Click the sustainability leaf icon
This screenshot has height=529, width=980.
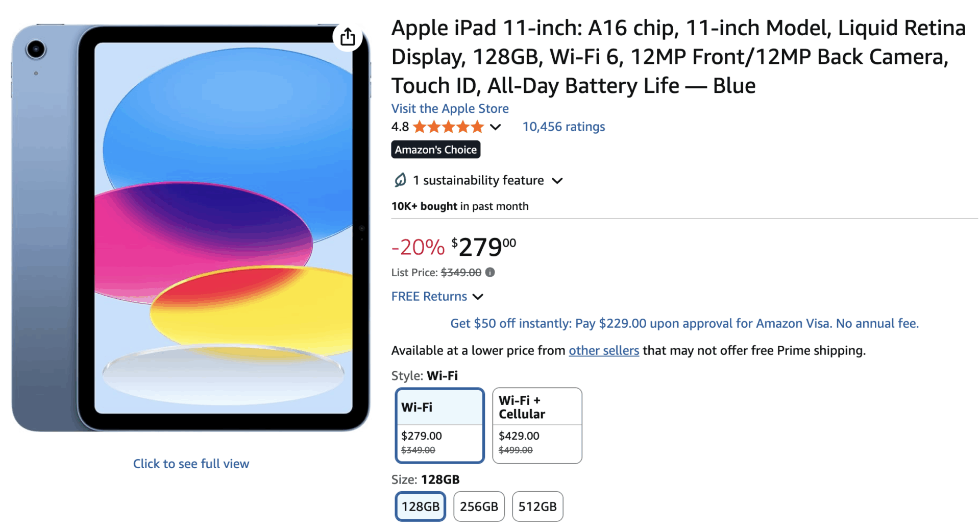400,180
